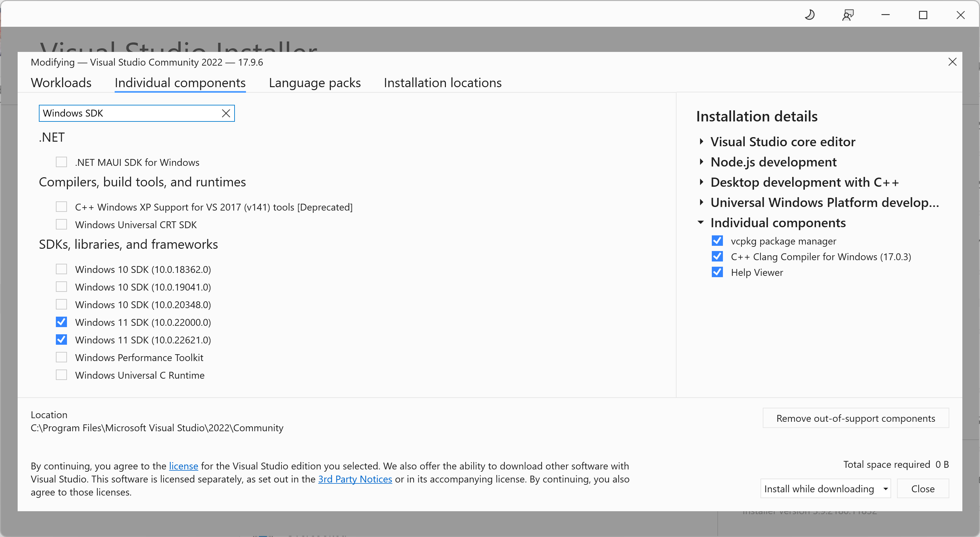Click the Installation details heading
The width and height of the screenshot is (980, 537).
click(757, 116)
